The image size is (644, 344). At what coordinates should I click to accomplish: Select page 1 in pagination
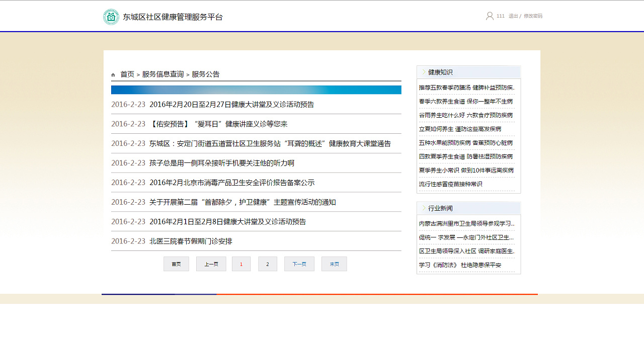242,264
